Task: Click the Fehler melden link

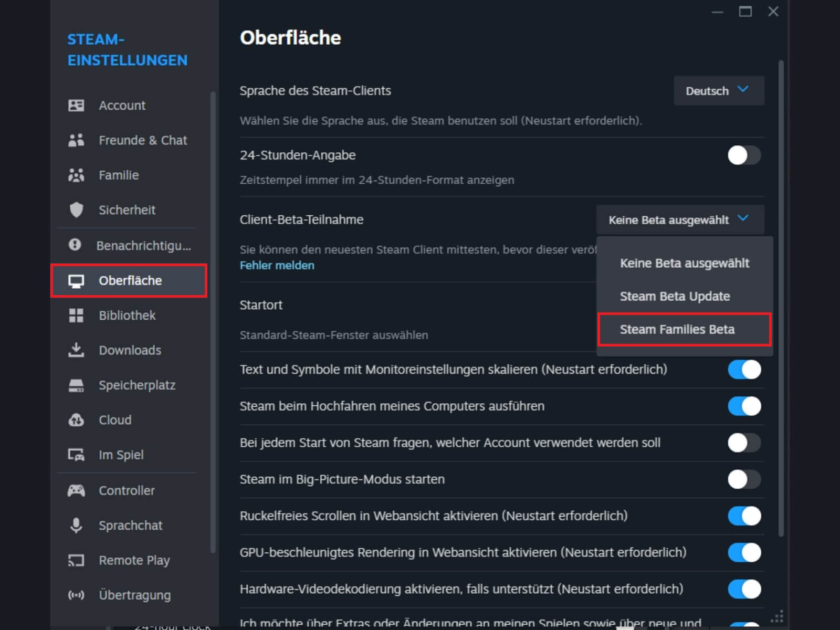Action: tap(277, 266)
